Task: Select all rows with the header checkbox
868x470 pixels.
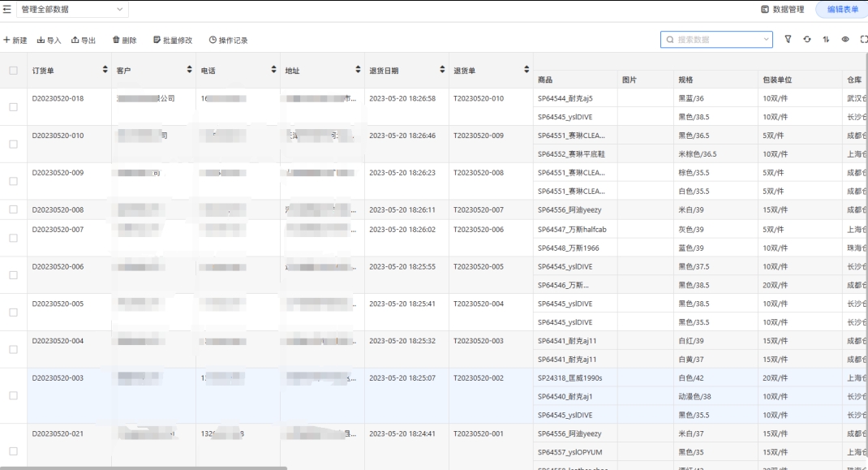Action: [13, 71]
